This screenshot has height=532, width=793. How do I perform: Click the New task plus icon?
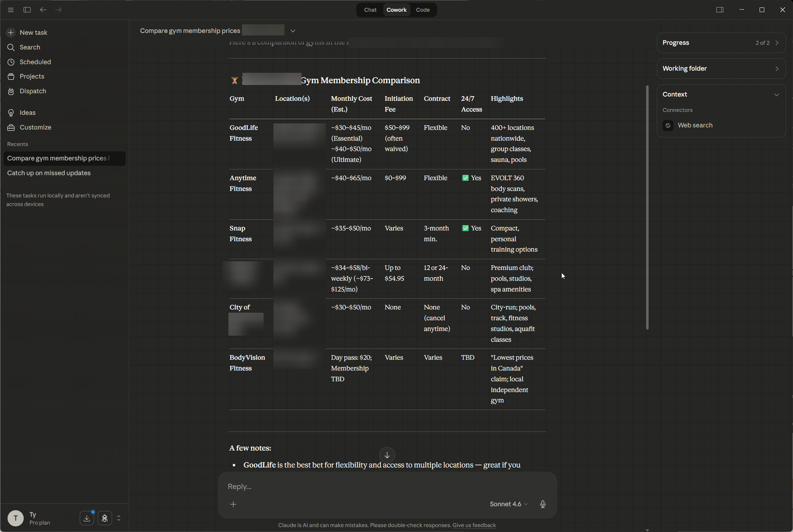click(11, 33)
